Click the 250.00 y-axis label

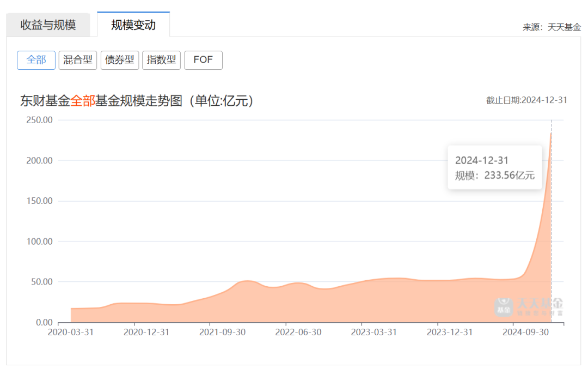click(x=39, y=120)
